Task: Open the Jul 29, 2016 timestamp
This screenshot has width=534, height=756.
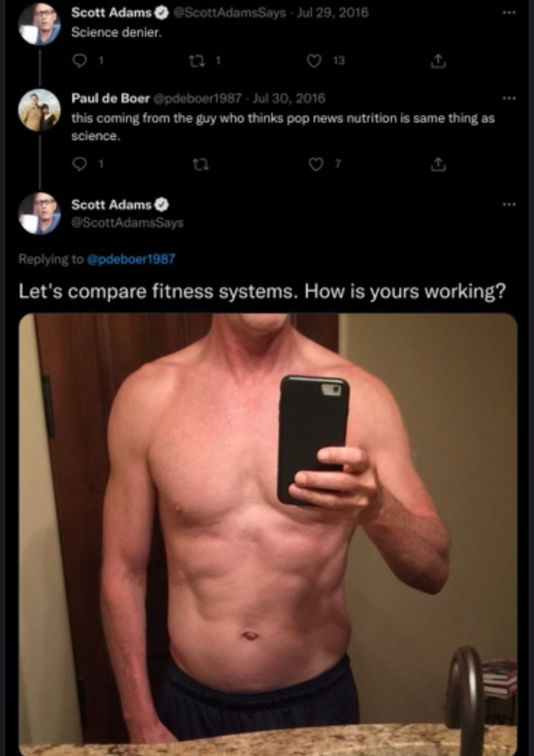Action: [x=332, y=12]
